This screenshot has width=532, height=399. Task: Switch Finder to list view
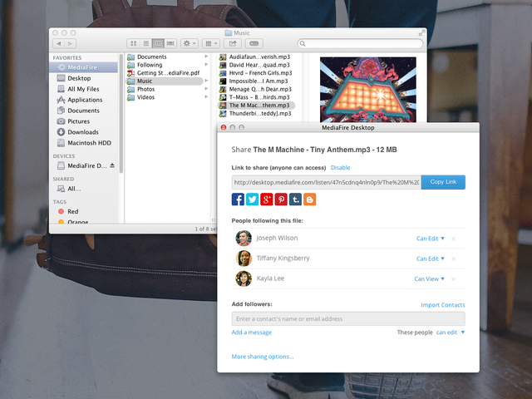(x=145, y=42)
